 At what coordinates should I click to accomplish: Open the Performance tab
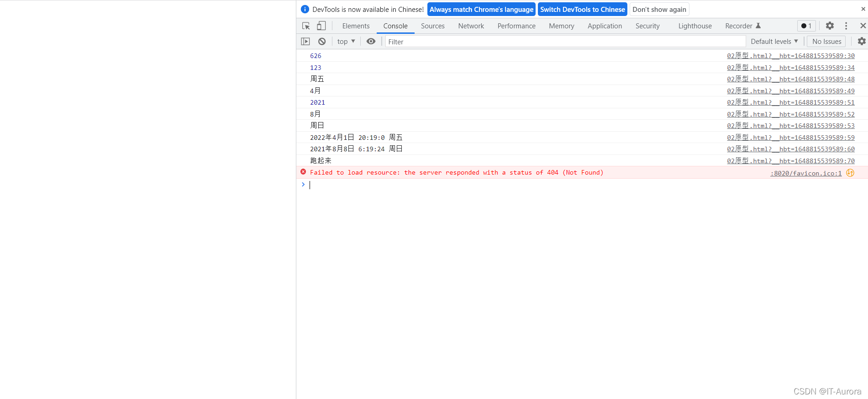click(516, 26)
